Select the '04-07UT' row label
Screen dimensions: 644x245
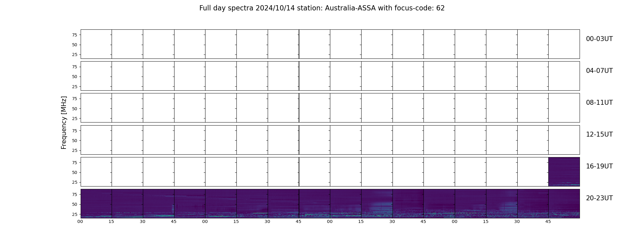(x=599, y=71)
